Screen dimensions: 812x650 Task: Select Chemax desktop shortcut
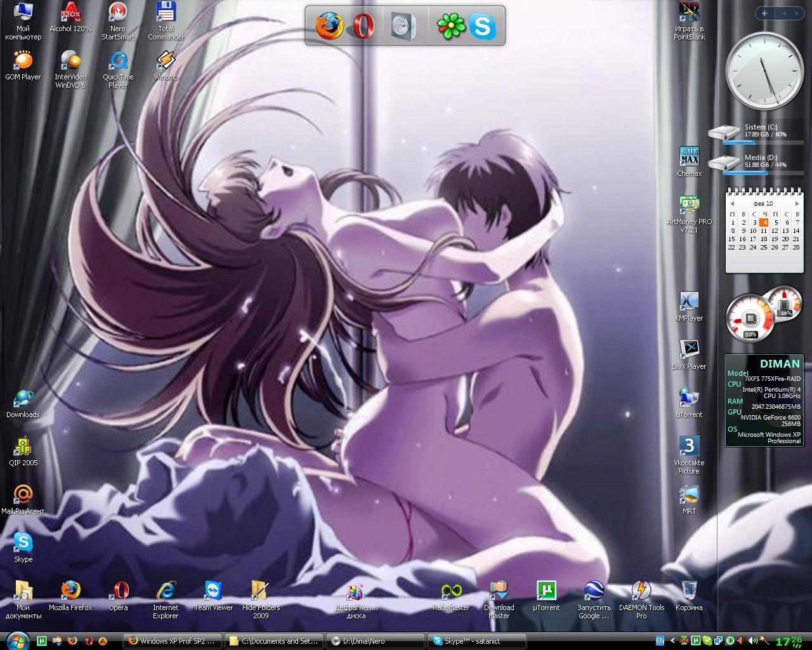coord(689,162)
